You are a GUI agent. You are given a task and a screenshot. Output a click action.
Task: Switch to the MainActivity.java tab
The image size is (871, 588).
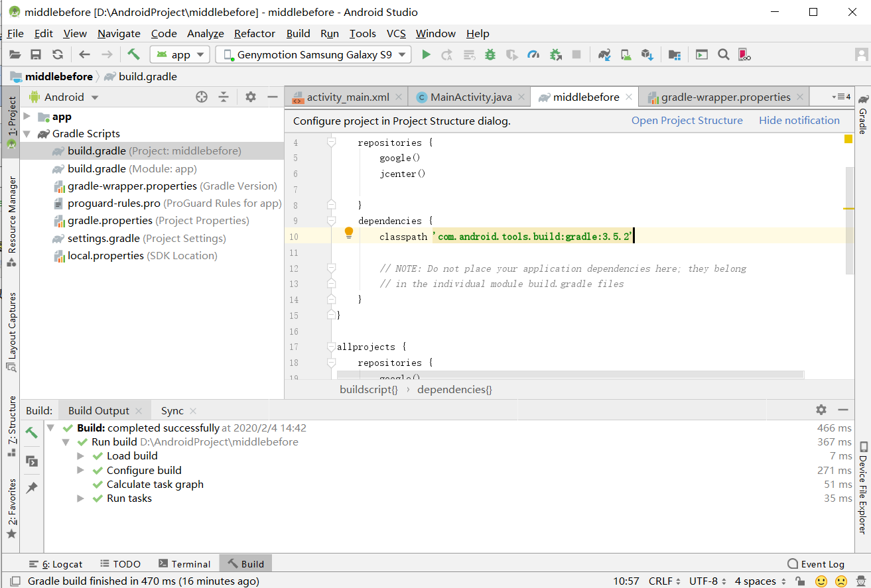[470, 97]
